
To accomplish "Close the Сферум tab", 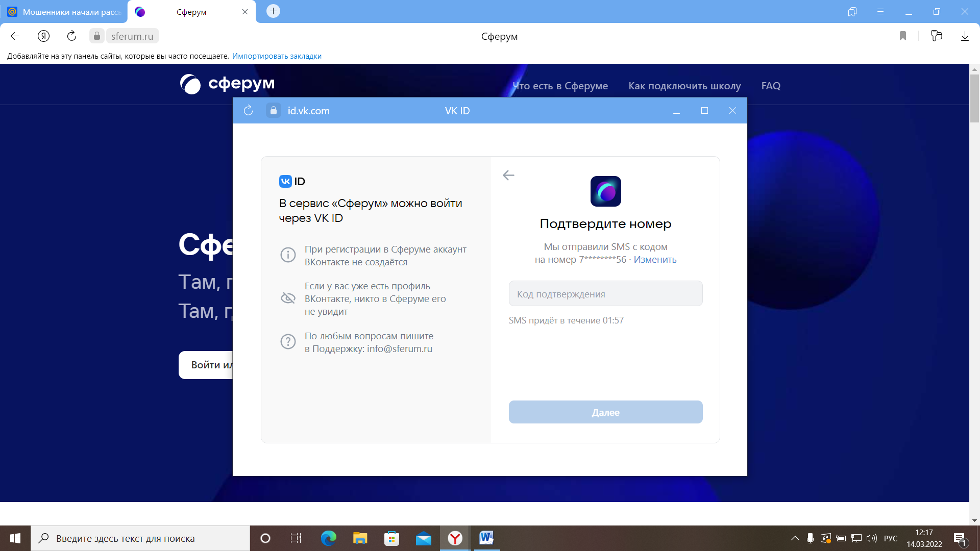I will coord(245,12).
